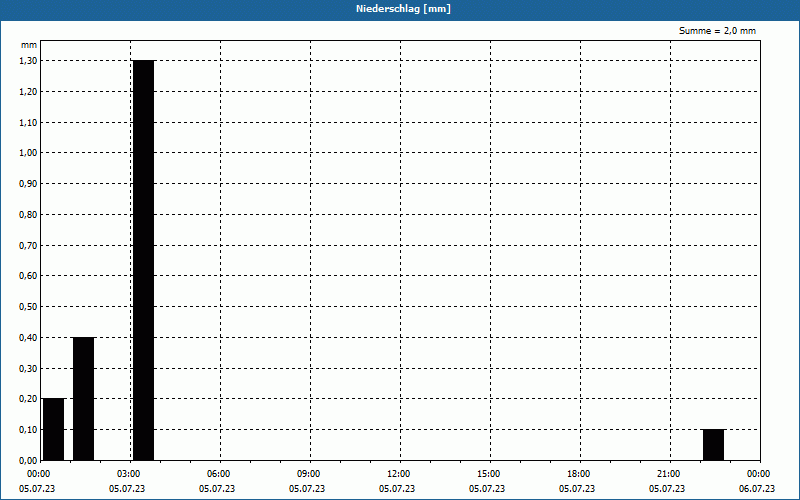
Task: Click the 06.07.23 date label
Action: tap(757, 489)
